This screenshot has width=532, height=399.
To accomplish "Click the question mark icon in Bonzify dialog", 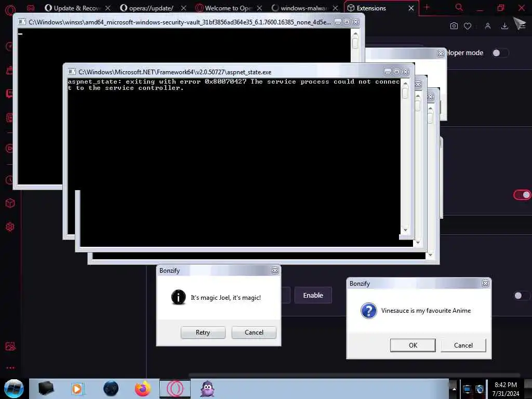I will (x=368, y=311).
